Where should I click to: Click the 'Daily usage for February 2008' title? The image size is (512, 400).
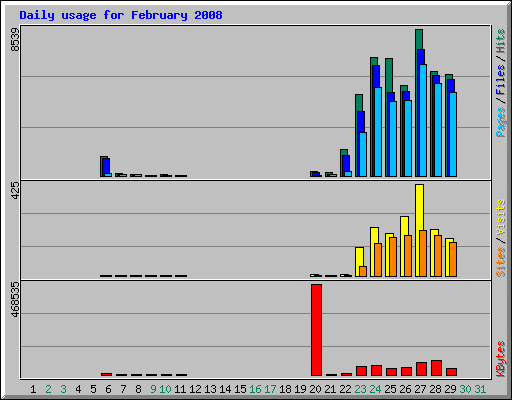coord(121,15)
